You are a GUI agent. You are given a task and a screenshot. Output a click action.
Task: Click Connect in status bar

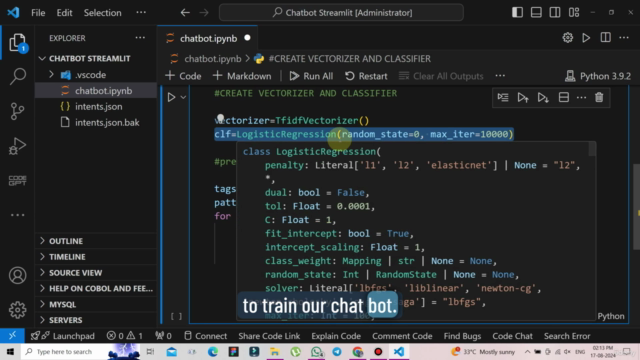point(205,336)
